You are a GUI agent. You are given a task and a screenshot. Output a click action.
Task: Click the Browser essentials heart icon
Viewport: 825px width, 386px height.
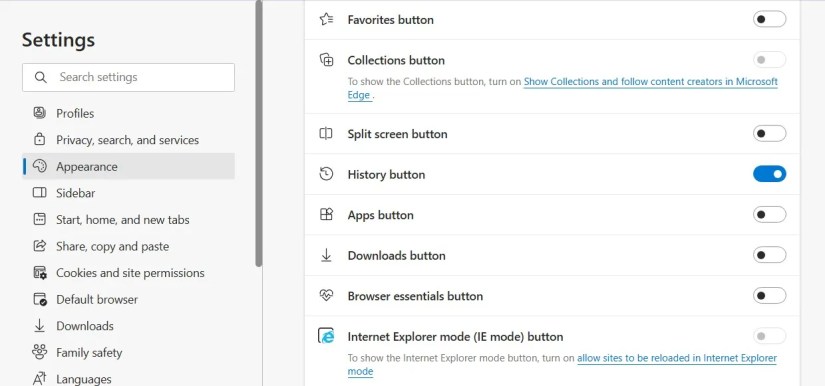click(x=326, y=296)
